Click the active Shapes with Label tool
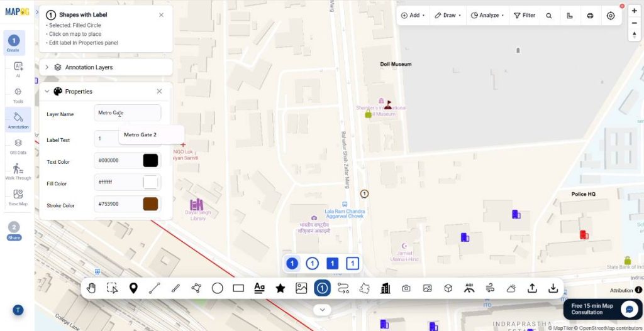The width and height of the screenshot is (644, 331). (323, 288)
